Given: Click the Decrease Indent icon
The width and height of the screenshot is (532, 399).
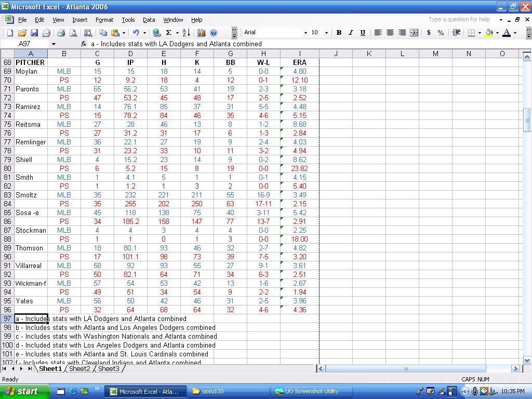Looking at the screenshot, I should point(456,33).
